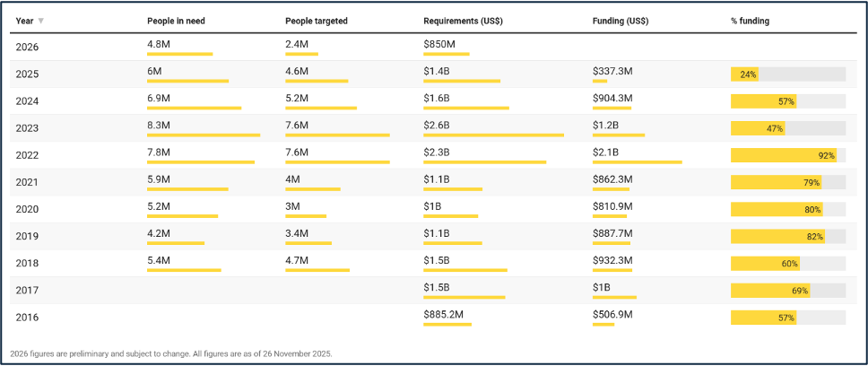Click the % funding column header

(x=750, y=21)
